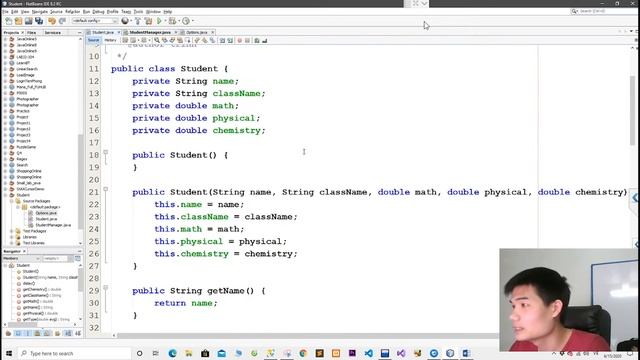
Task: Click the Build Project hammer icon
Action: [138, 21]
